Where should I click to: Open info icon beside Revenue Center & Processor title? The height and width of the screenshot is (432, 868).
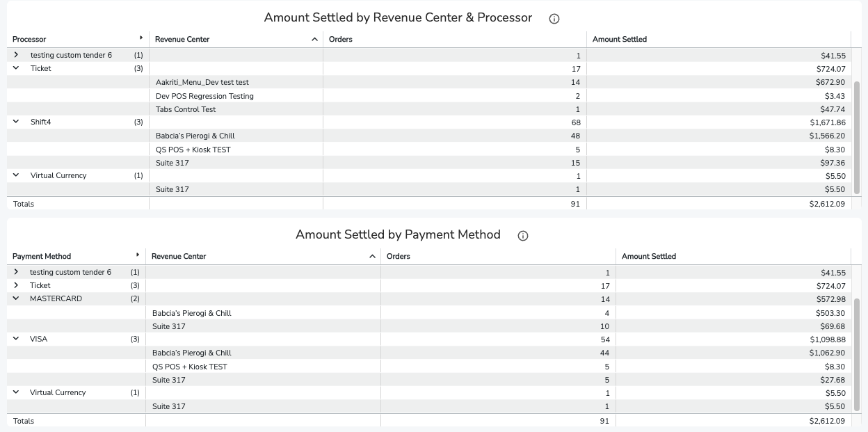554,19
